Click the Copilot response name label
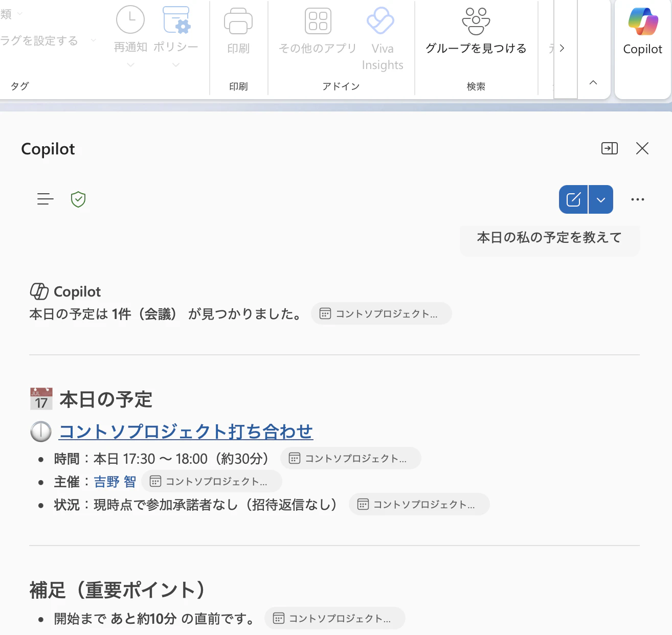Viewport: 672px width, 635px height. tap(77, 291)
